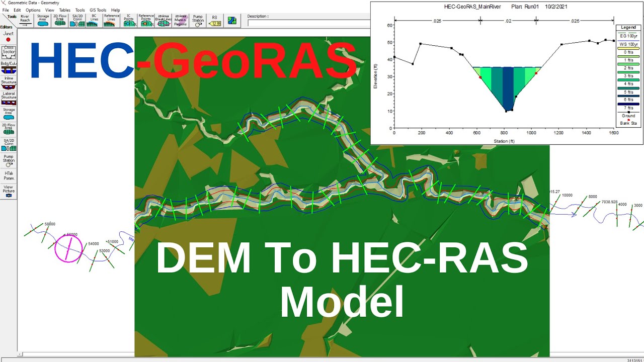Click the cross section label 54000
The width and height of the screenshot is (644, 362).
click(94, 244)
